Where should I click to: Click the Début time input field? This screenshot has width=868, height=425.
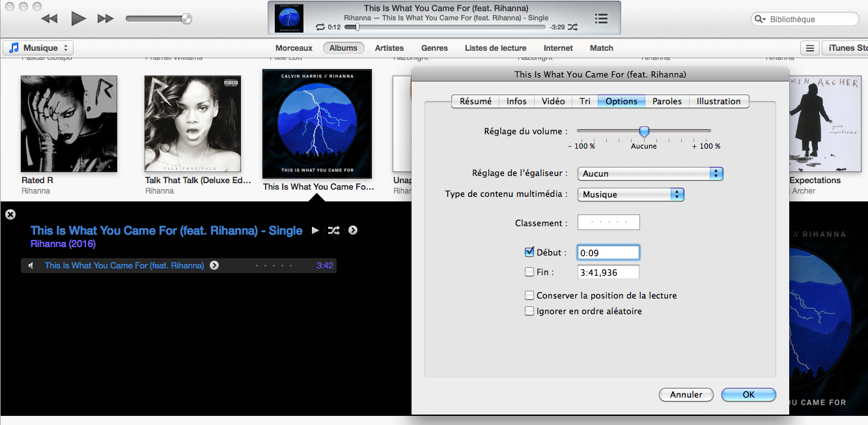609,252
